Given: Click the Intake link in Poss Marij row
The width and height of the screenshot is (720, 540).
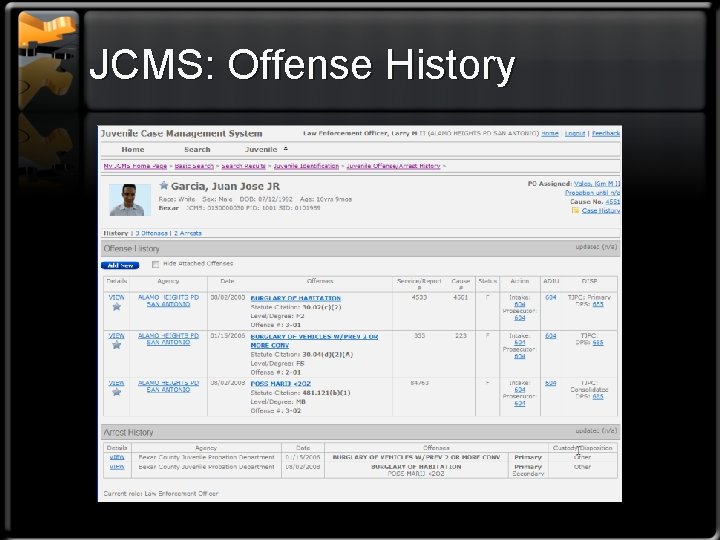Looking at the screenshot, I should coord(519,389).
